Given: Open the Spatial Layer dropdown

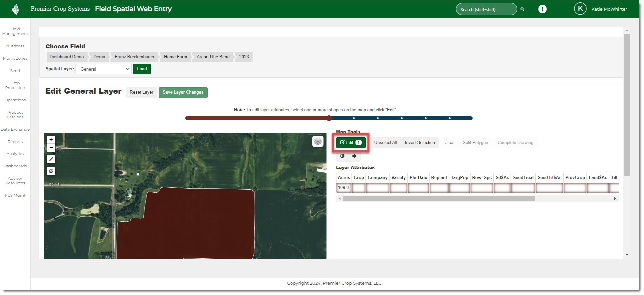Looking at the screenshot, I should (x=104, y=69).
